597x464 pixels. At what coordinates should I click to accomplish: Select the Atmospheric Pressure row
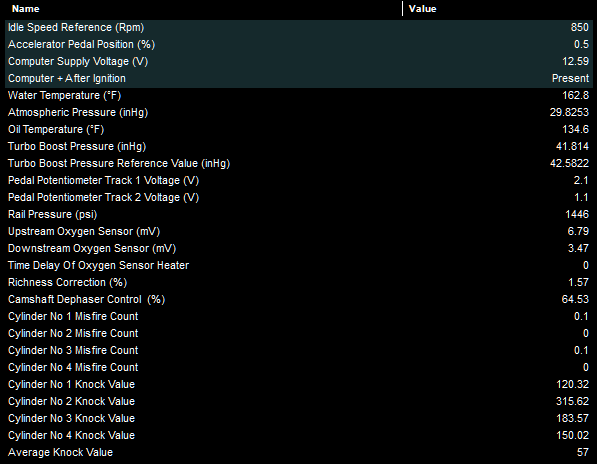click(x=299, y=112)
